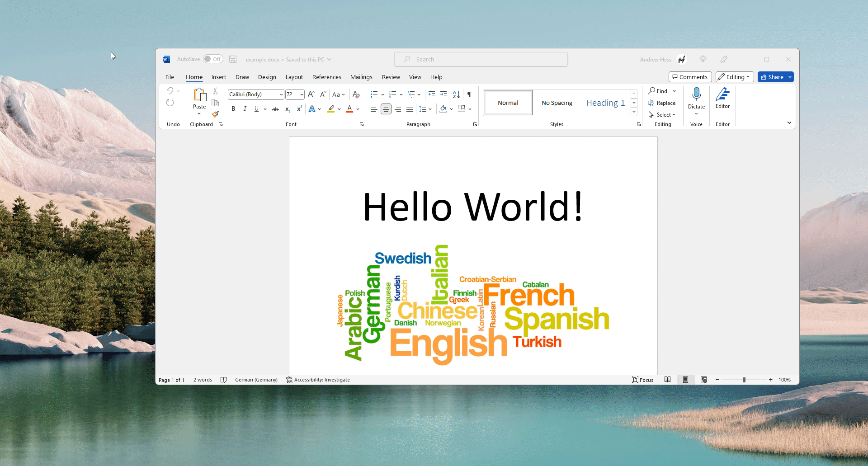This screenshot has width=868, height=466.
Task: Open the Editor proofing tool
Action: 722,98
